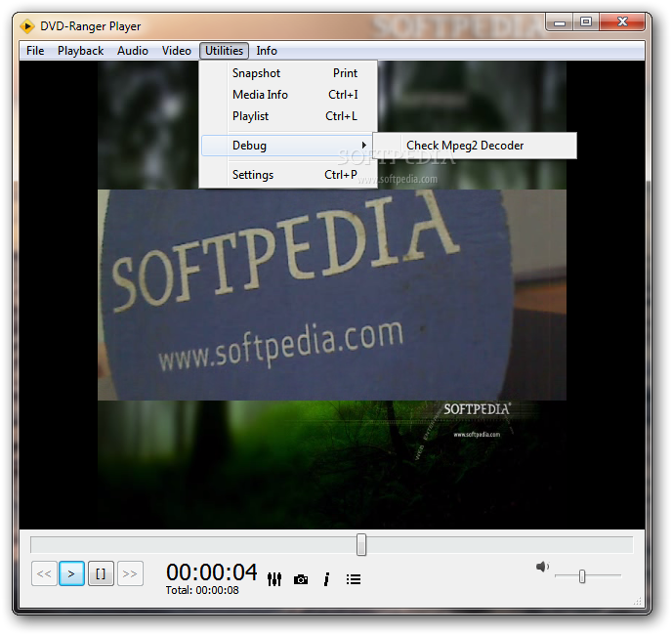Screen dimensions: 672x635
Task: Open the playlist list icon
Action: click(x=354, y=579)
